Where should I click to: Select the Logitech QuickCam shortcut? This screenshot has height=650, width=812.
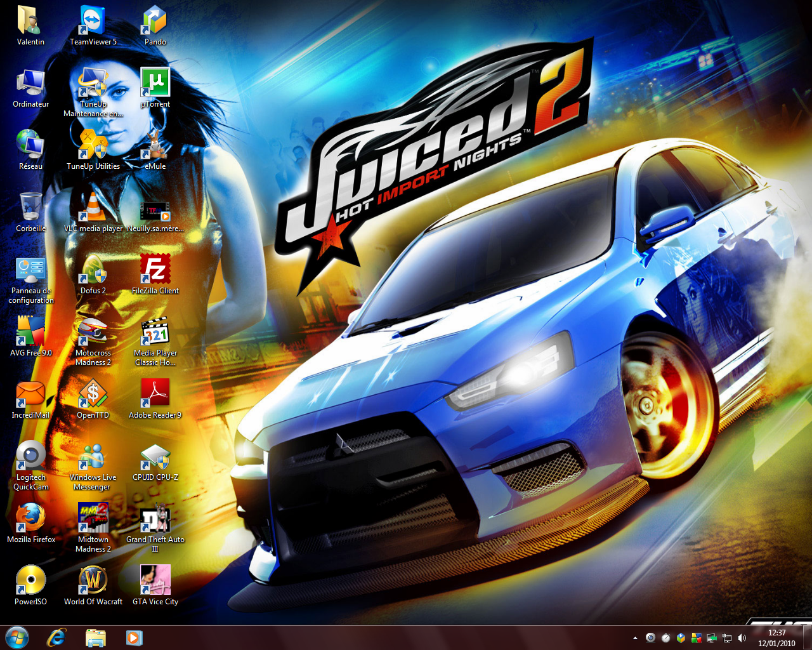click(x=30, y=465)
